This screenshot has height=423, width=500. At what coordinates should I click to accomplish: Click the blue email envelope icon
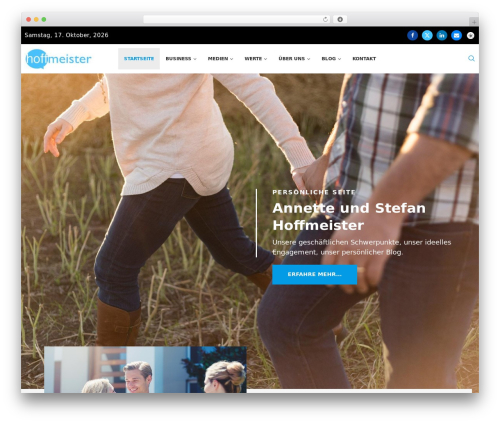456,35
